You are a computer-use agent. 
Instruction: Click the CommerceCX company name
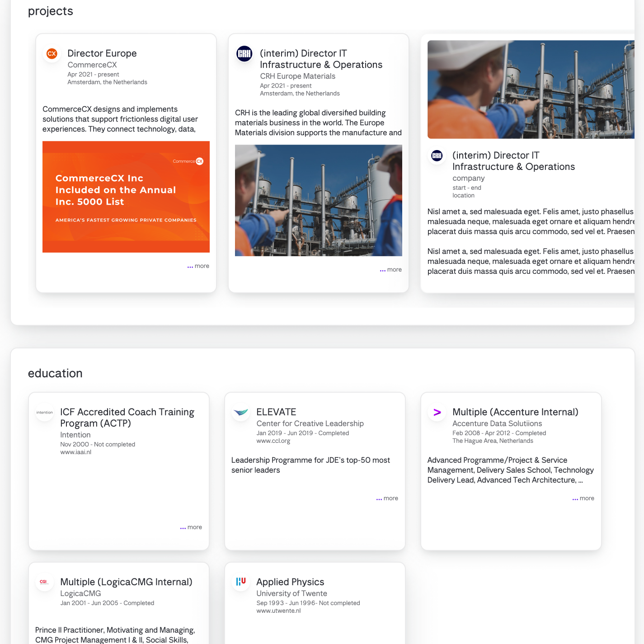point(92,65)
